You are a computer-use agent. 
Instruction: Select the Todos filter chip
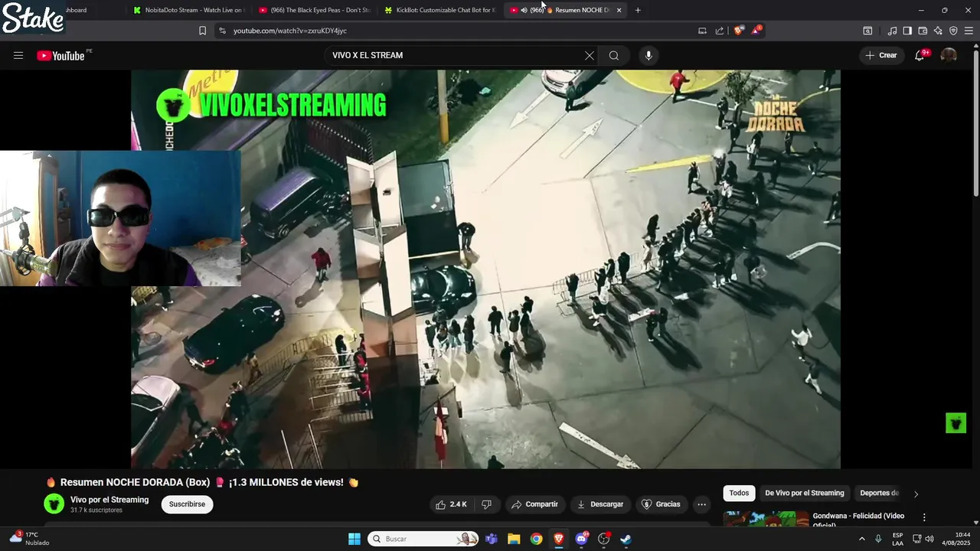tap(739, 493)
